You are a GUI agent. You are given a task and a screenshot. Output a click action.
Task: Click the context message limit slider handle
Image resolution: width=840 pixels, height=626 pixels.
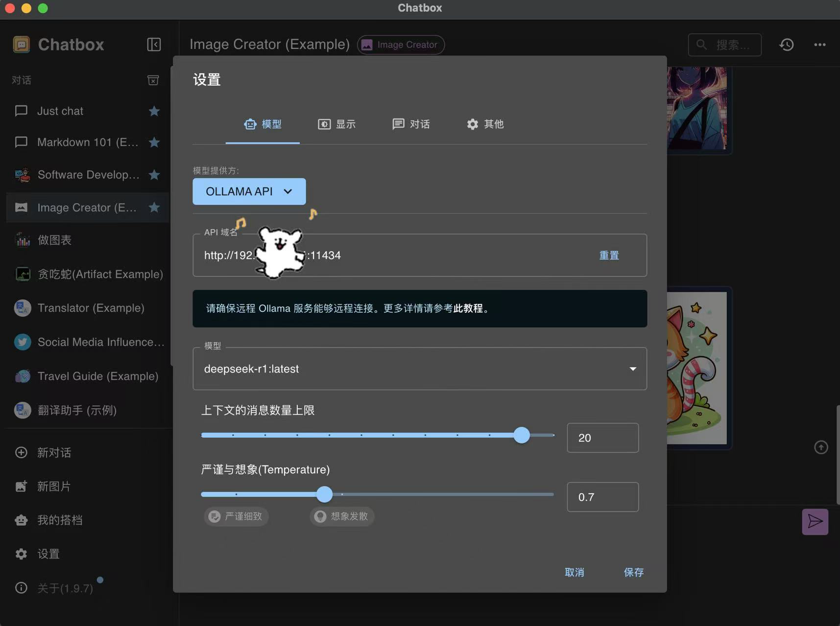522,435
